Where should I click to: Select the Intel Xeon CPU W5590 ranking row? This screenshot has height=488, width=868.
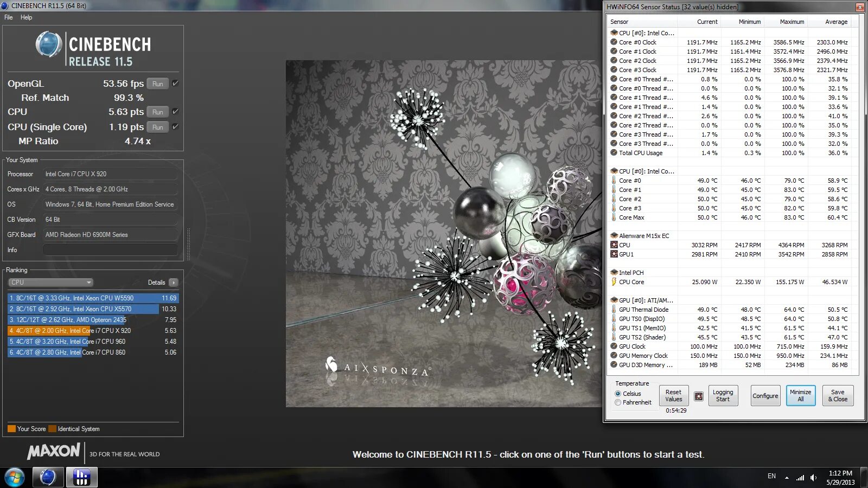point(92,298)
